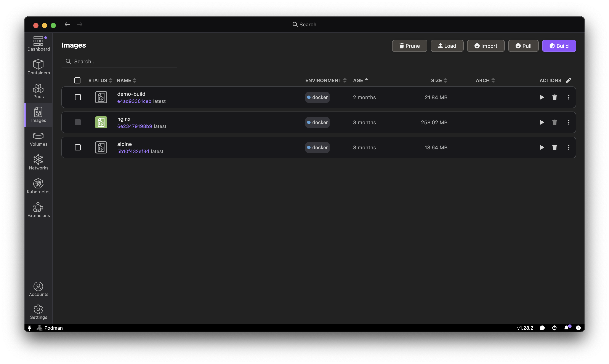Open the Pods section

point(38,91)
